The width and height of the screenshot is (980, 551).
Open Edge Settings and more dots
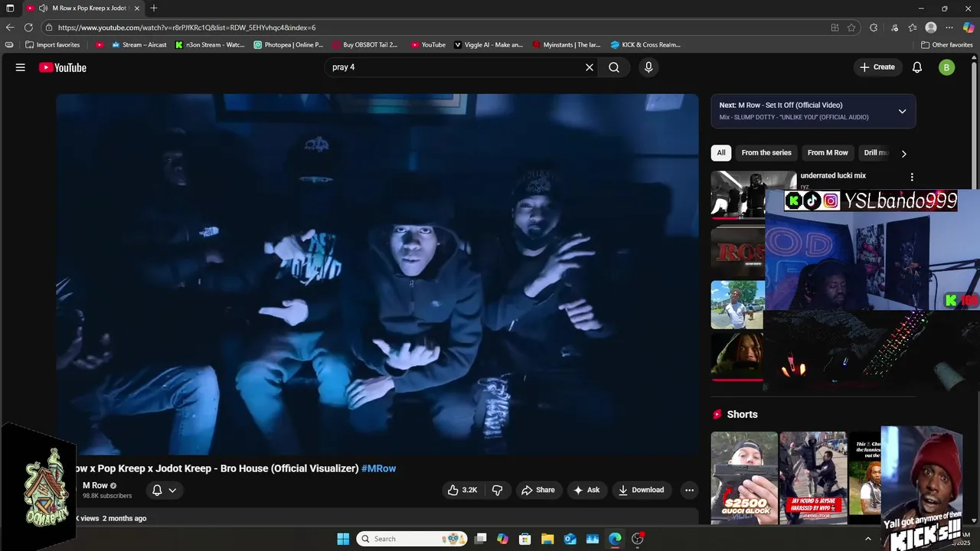click(949, 28)
